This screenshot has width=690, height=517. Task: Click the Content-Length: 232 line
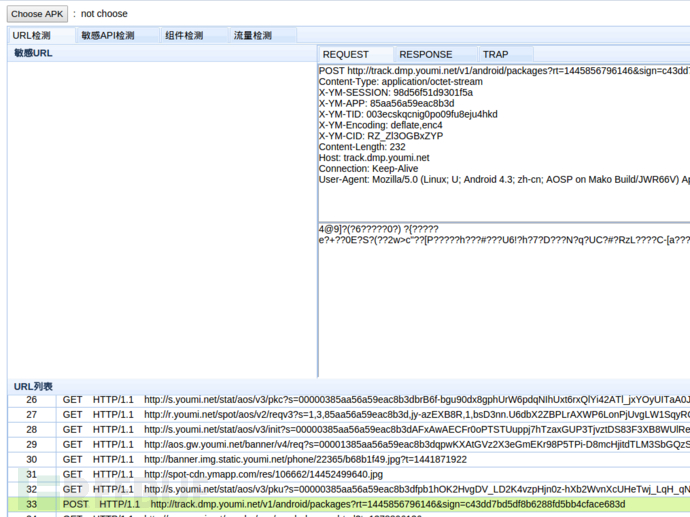coord(362,147)
